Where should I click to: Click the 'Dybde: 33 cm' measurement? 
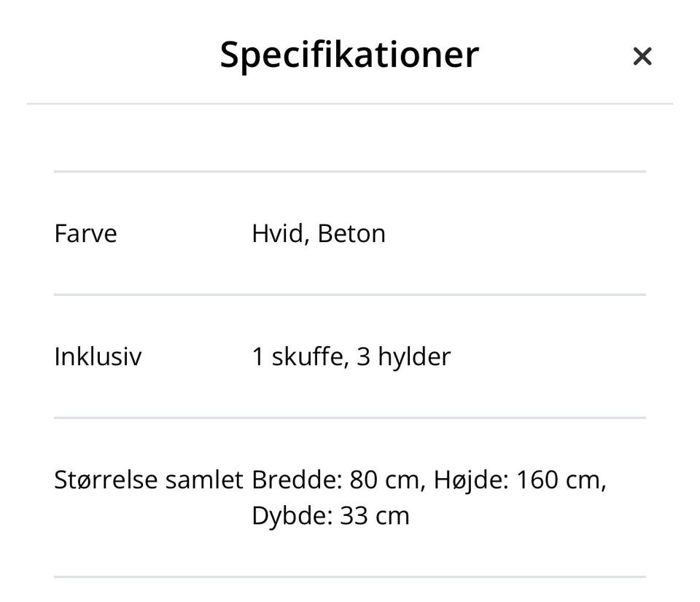[330, 516]
